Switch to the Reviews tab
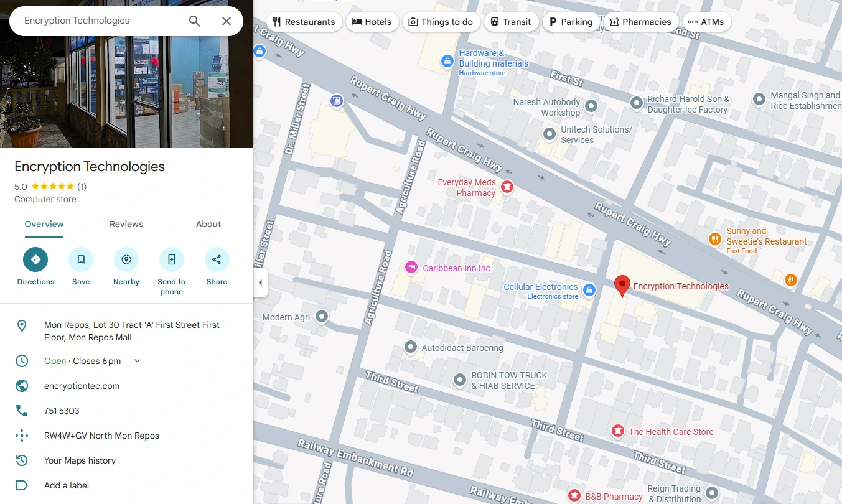This screenshot has height=504, width=842. [x=126, y=224]
